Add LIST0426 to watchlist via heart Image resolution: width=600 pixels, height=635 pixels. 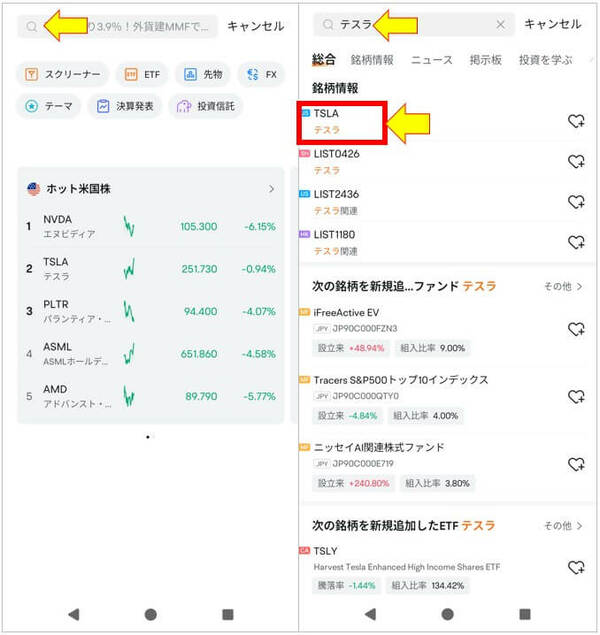[576, 161]
